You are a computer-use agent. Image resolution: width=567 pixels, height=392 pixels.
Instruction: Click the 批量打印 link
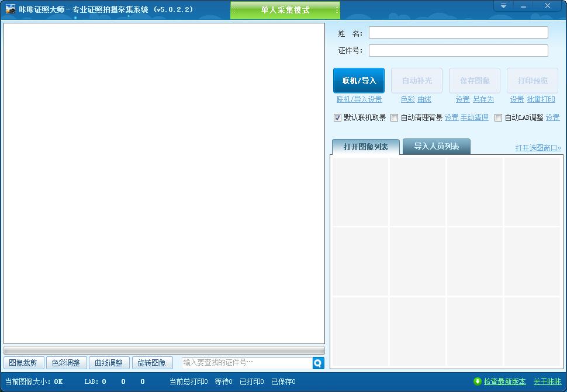pos(541,99)
